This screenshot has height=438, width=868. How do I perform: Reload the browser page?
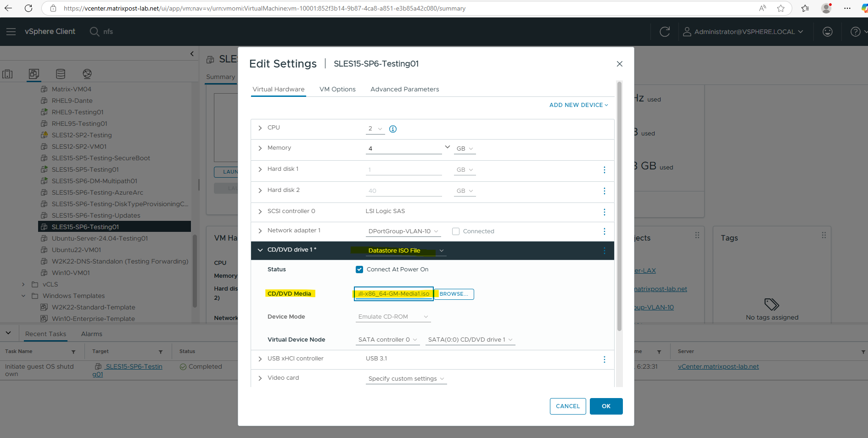(28, 8)
